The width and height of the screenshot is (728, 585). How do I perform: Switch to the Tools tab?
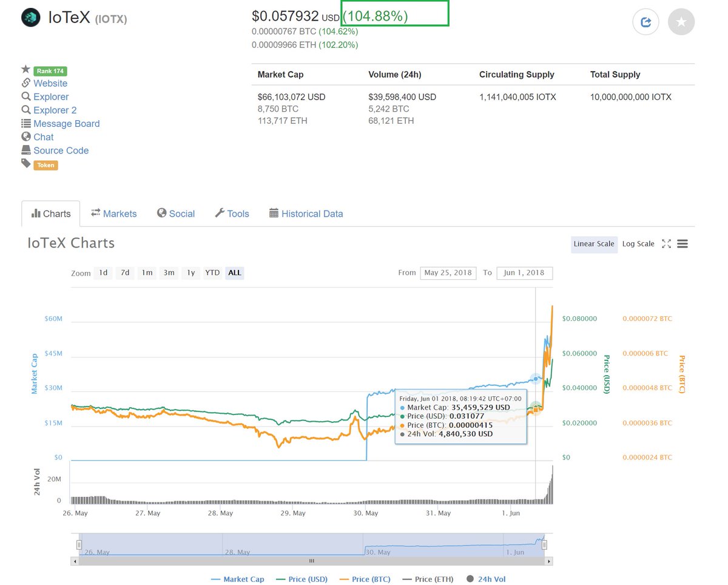click(x=232, y=214)
